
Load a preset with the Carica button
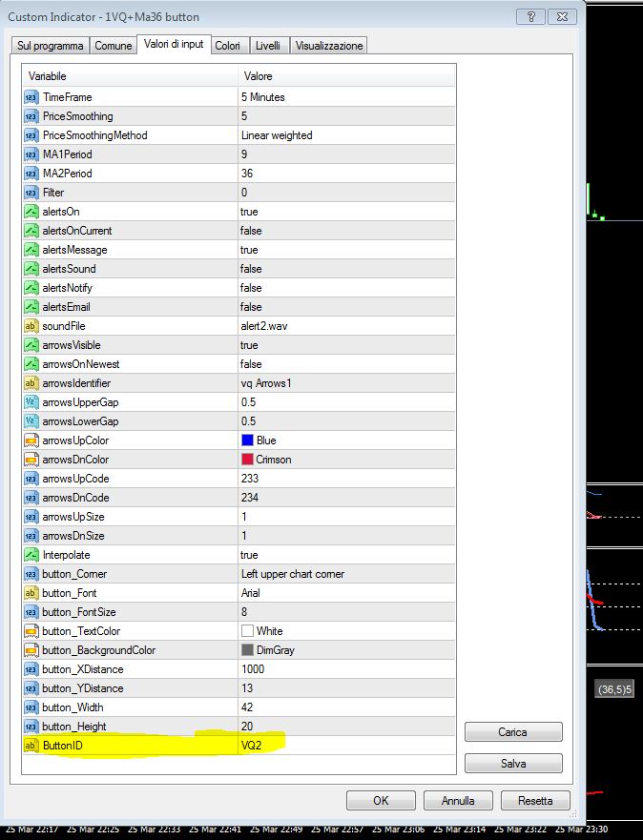pos(513,732)
